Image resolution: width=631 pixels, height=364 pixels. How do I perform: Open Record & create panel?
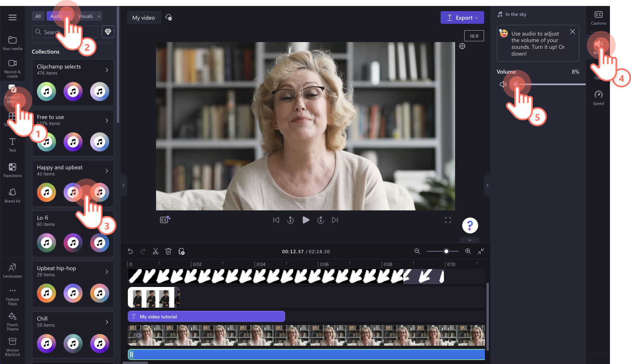pos(12,68)
